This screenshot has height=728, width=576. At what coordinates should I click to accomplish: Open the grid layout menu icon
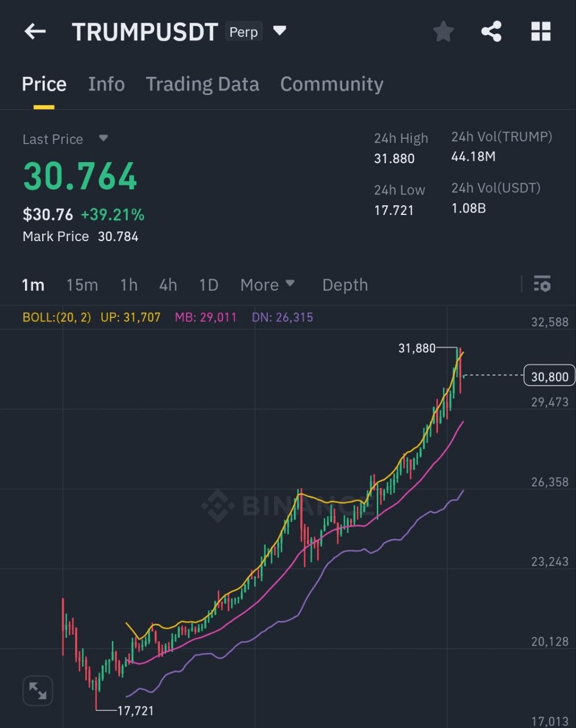coord(541,31)
